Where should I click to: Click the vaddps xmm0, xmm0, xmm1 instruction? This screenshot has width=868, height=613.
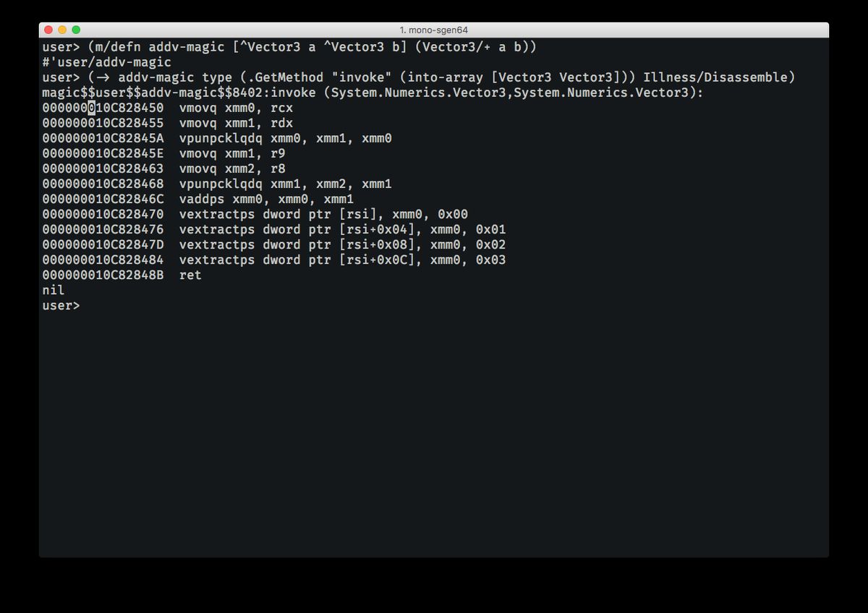click(266, 200)
